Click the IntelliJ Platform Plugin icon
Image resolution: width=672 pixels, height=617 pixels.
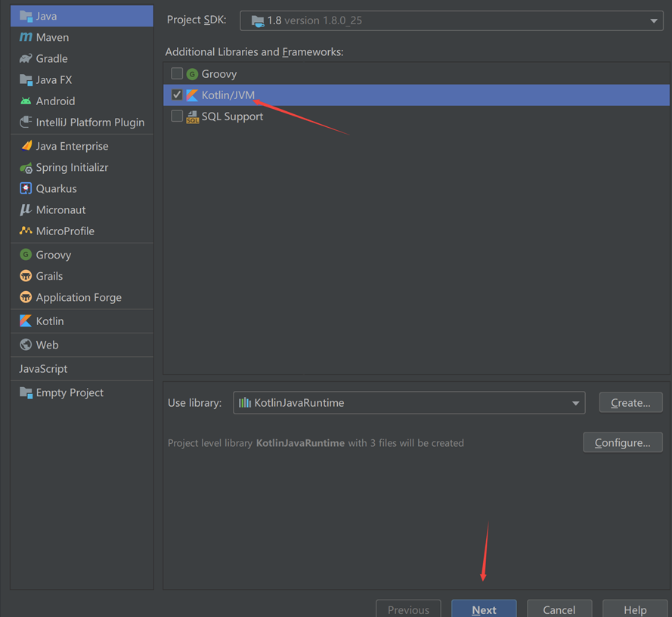tap(26, 122)
